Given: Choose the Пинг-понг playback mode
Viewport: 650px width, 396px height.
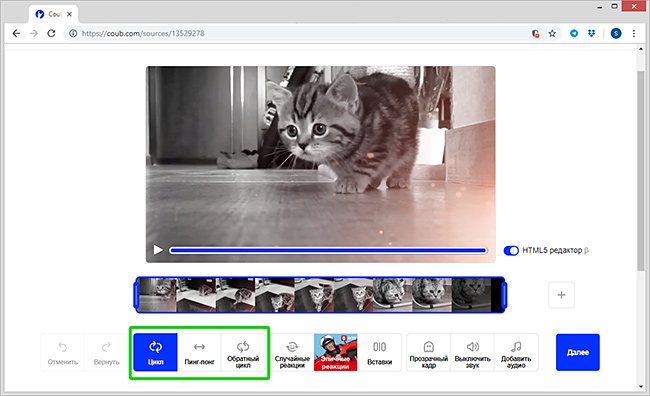Looking at the screenshot, I should tap(199, 352).
